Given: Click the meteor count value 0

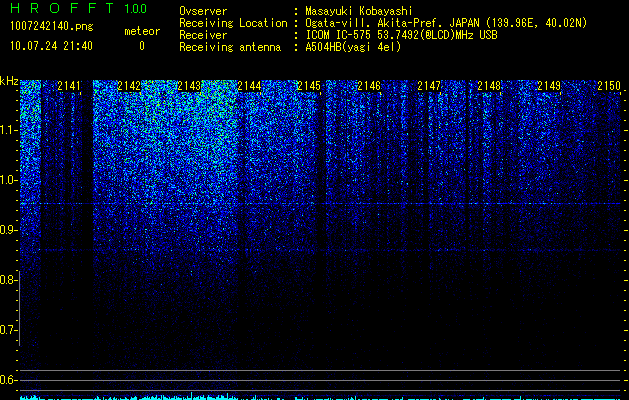Looking at the screenshot, I should 142,46.
